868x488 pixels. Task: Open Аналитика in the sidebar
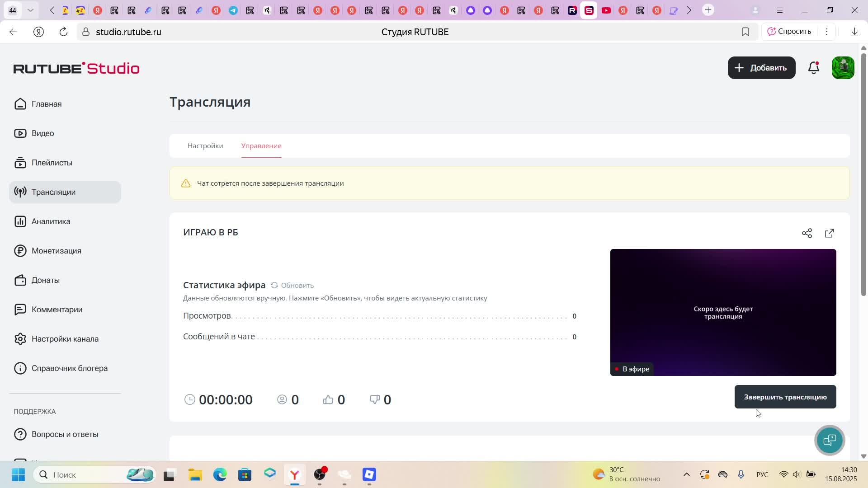point(51,221)
